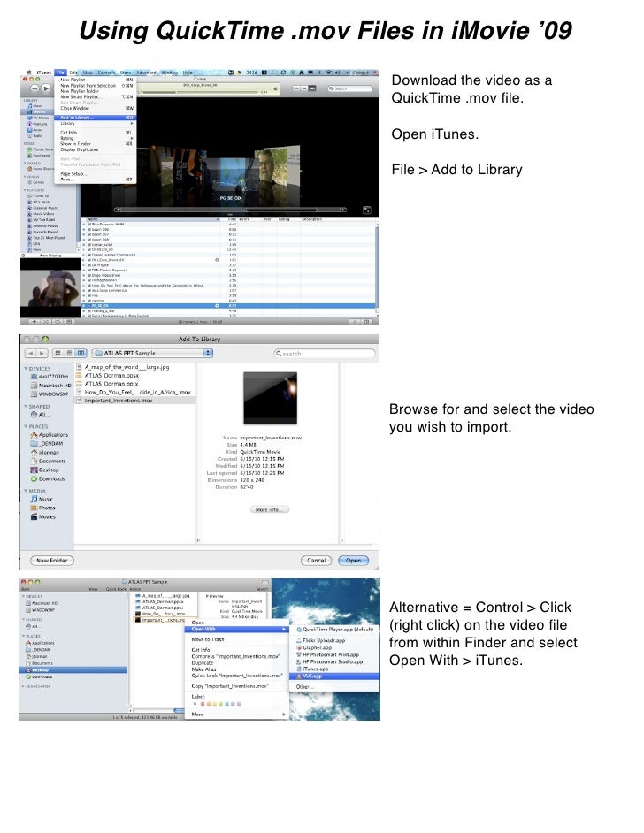The height and width of the screenshot is (833, 644).
Task: Click the Open button in dialog
Action: pyautogui.click(x=353, y=560)
